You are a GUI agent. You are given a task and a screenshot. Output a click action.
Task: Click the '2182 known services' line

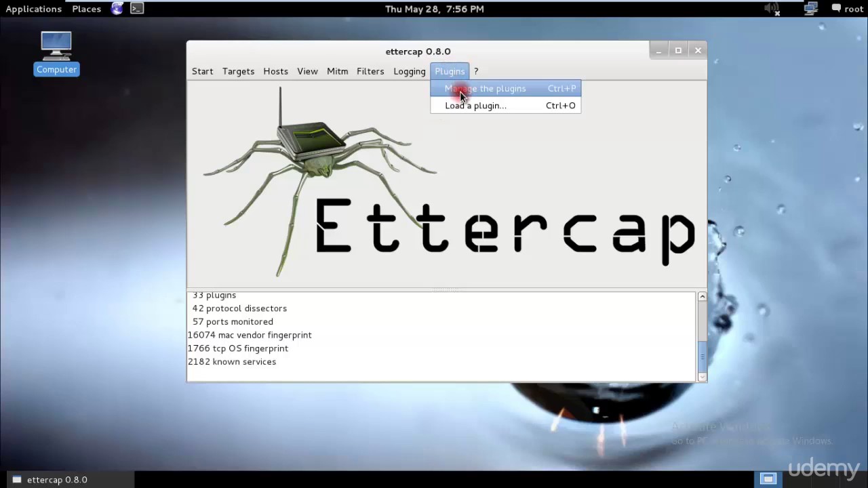(x=232, y=361)
